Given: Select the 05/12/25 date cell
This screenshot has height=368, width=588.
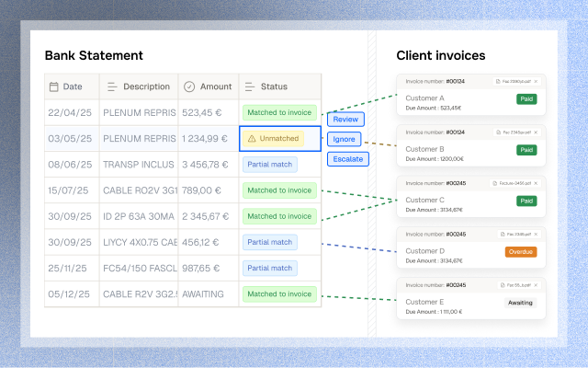Looking at the screenshot, I should pos(72,294).
